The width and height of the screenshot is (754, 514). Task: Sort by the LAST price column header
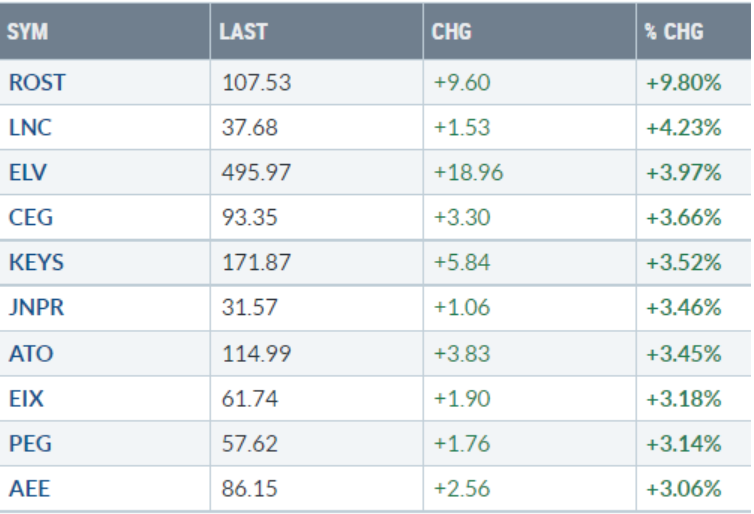[243, 33]
